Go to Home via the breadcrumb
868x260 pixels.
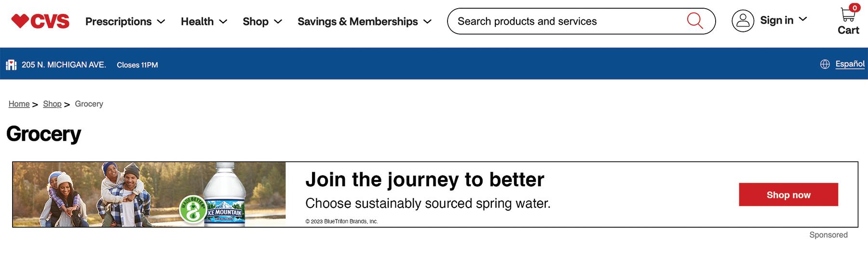pos(19,104)
